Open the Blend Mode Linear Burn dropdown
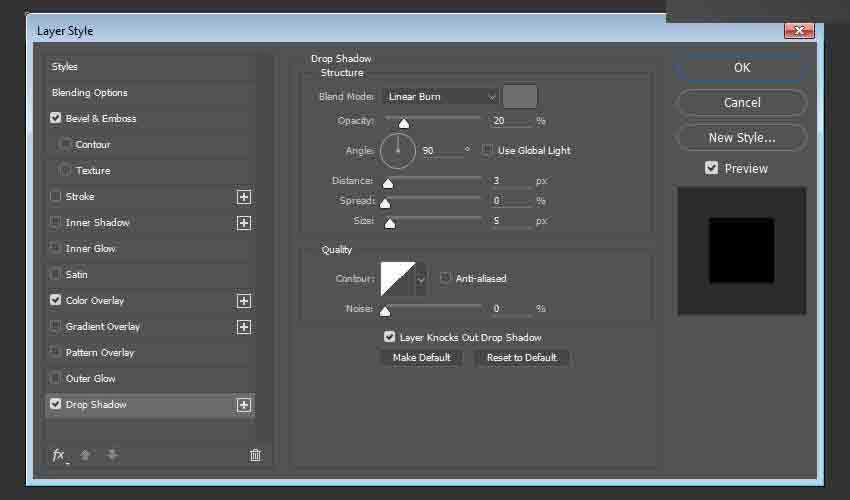 (x=439, y=97)
